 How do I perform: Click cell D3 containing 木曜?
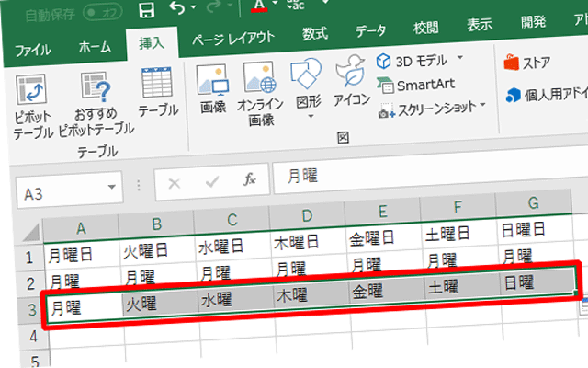pos(311,294)
